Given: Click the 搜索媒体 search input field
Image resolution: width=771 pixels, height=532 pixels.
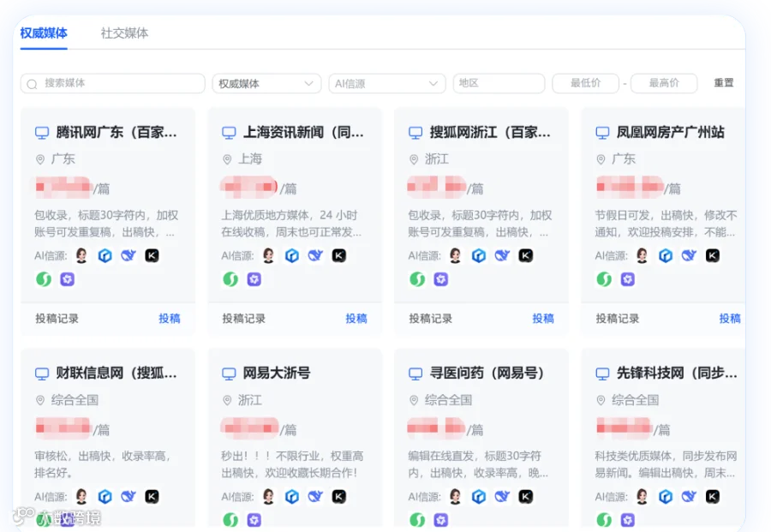Looking at the screenshot, I should tap(112, 83).
